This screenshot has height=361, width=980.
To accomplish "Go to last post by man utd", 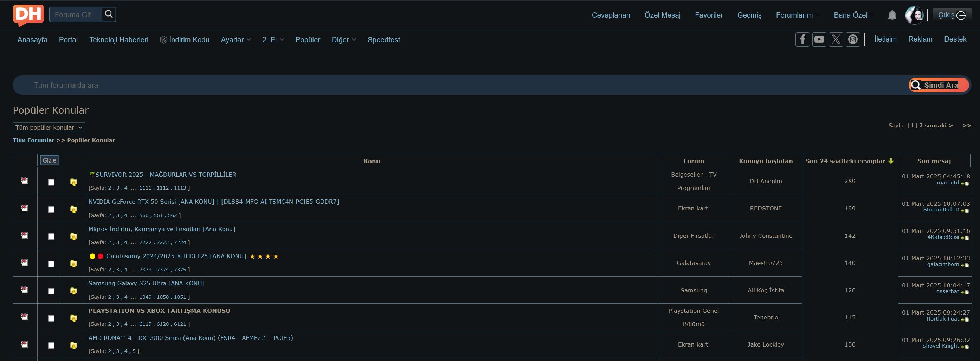I will tap(965, 184).
